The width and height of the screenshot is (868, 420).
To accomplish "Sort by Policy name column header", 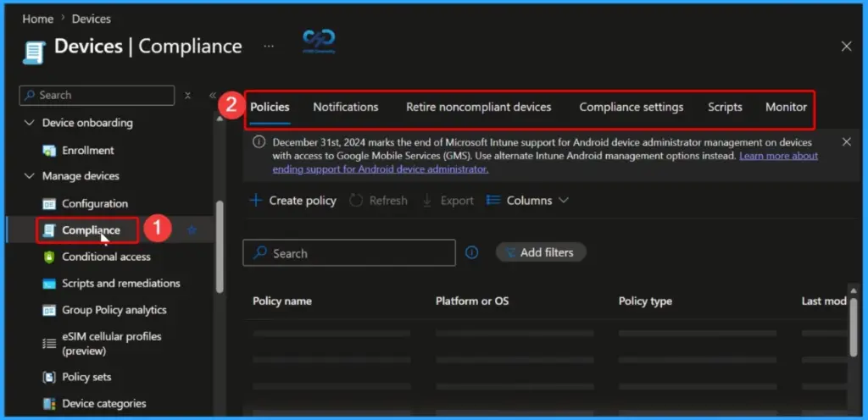I will (282, 301).
